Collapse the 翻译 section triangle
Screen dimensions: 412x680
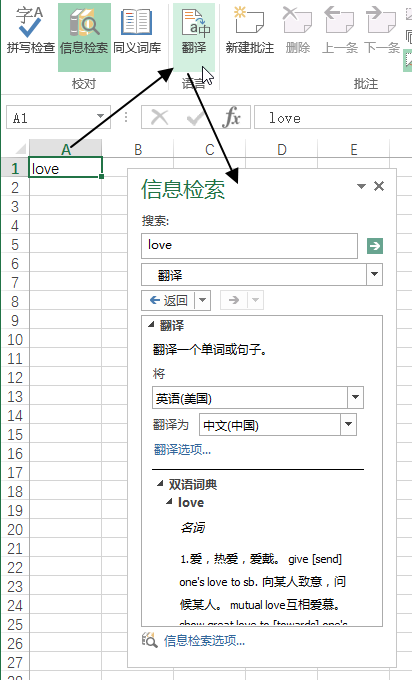pos(151,324)
